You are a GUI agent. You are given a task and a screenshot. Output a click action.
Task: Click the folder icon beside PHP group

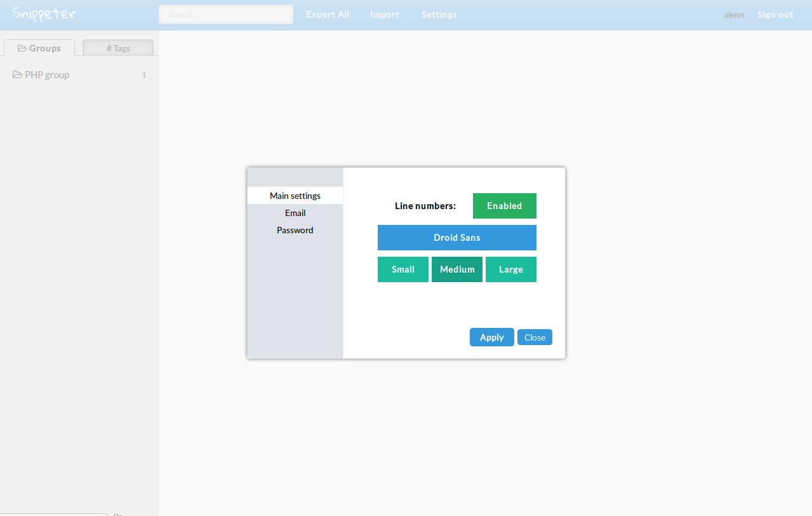(17, 75)
